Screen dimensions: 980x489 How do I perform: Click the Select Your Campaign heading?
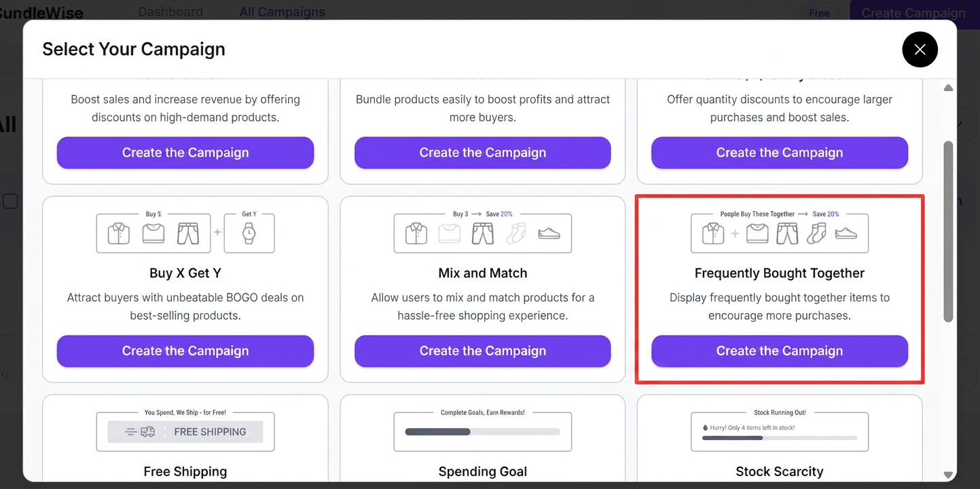click(134, 49)
